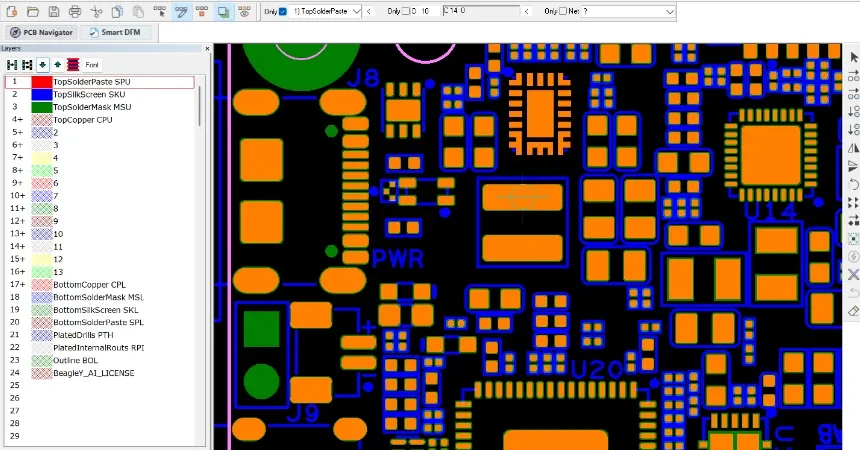This screenshot has width=860, height=450.
Task: Select the pointer arrow tool at right edge
Action: click(x=853, y=58)
